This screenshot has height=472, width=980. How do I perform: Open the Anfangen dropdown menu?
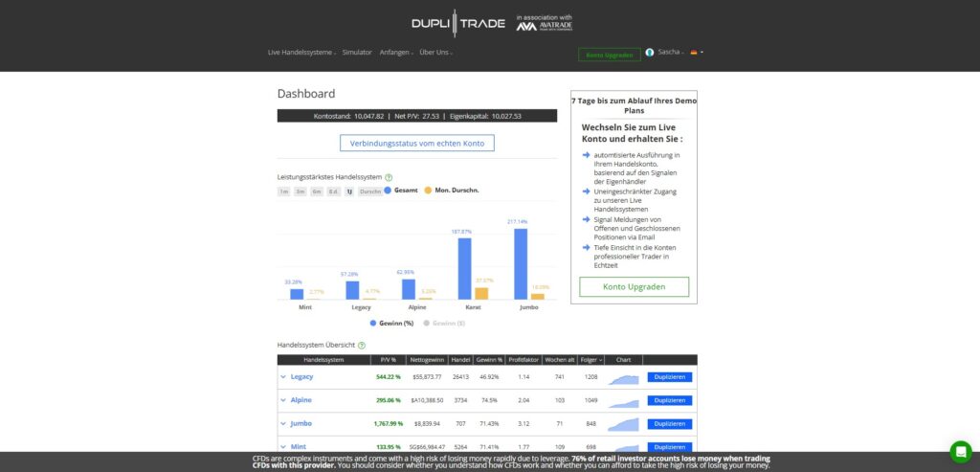tap(396, 53)
